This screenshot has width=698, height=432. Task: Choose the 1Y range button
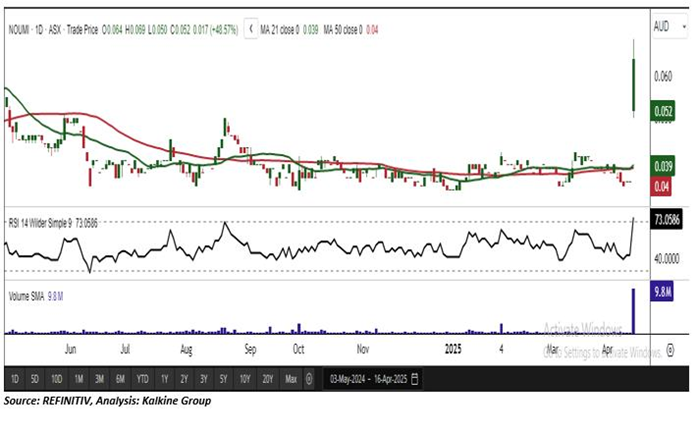[164, 379]
